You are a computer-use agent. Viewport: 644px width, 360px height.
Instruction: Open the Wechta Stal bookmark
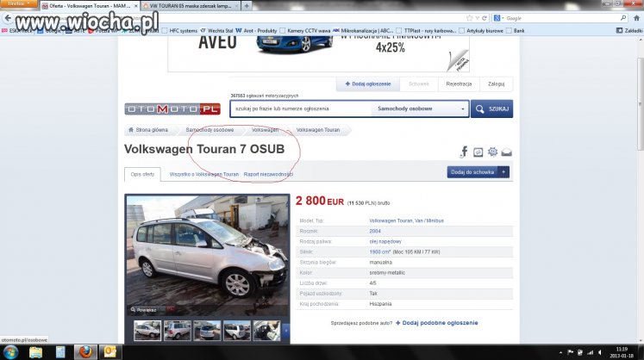click(216, 31)
